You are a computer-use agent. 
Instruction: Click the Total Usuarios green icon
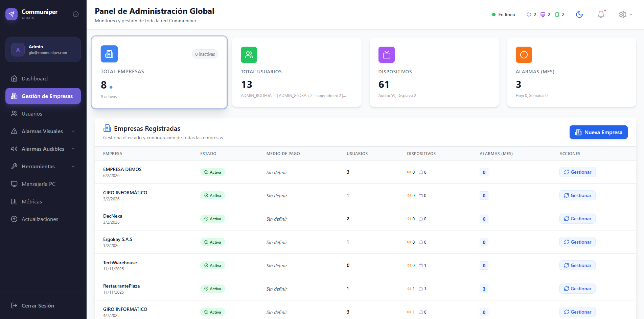249,55
